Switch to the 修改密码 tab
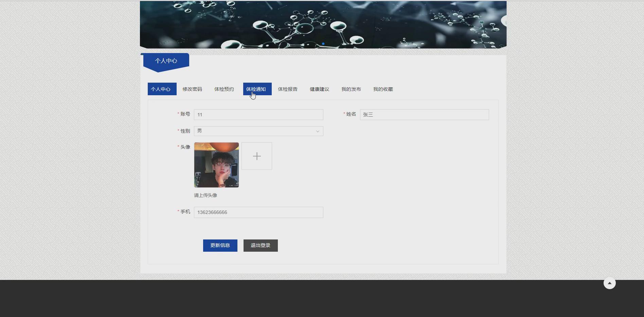Viewport: 644px width, 317px height. pos(192,89)
